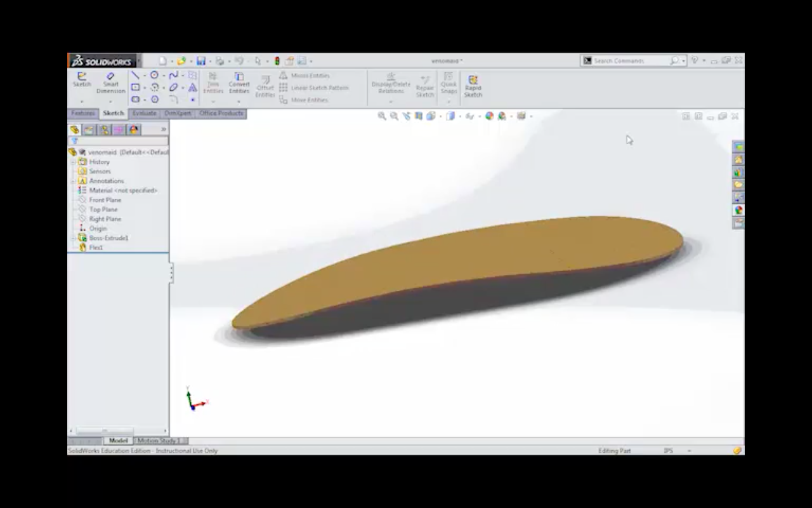Switch to the Features tab
812x508 pixels.
point(83,114)
